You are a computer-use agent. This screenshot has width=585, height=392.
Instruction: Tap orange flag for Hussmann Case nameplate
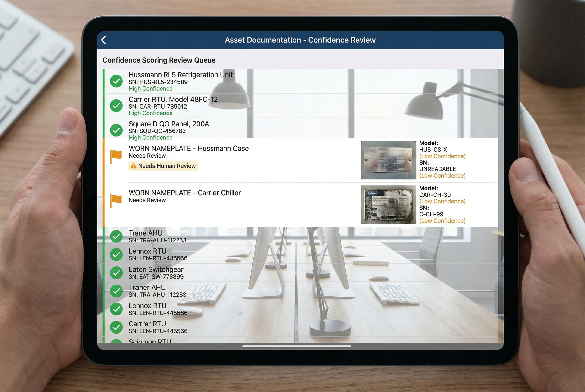116,156
